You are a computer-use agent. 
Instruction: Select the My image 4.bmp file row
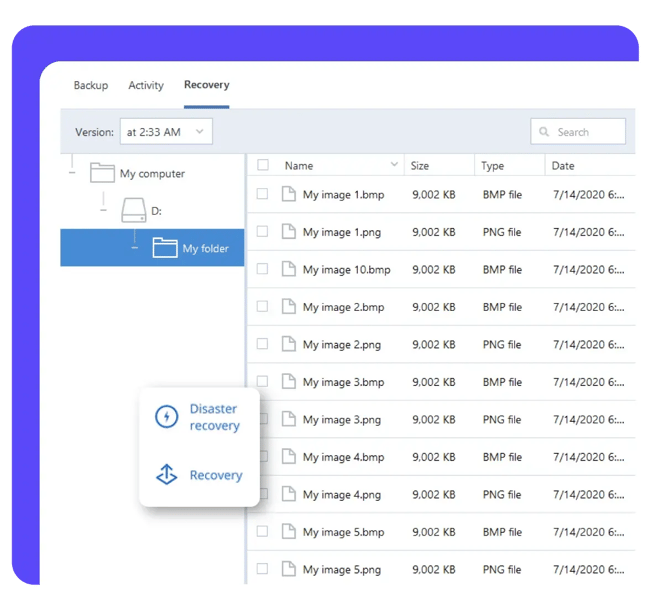point(343,457)
